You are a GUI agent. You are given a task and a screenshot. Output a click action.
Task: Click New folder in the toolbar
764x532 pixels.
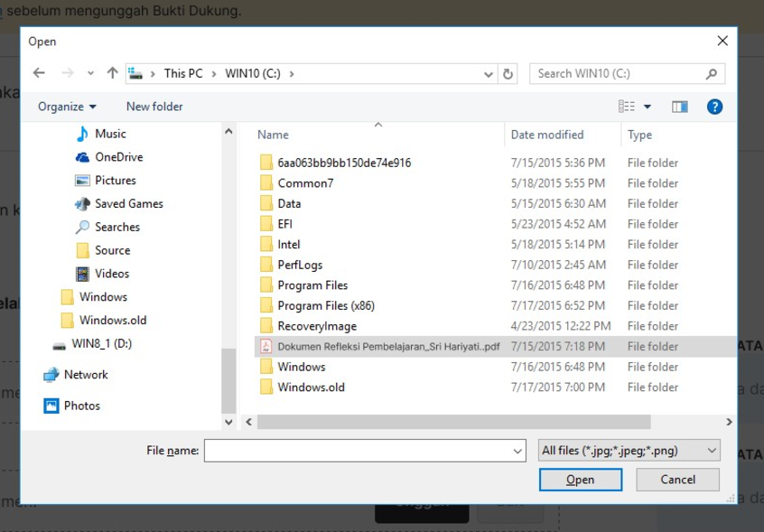coord(154,107)
